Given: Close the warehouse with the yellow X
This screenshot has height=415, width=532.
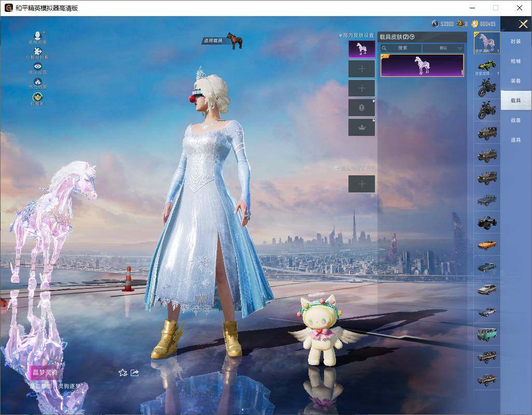Looking at the screenshot, I should coord(523,24).
